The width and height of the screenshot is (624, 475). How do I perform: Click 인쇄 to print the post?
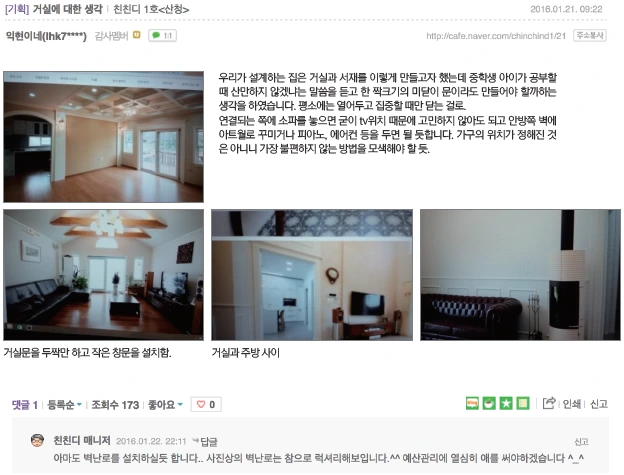tap(571, 404)
